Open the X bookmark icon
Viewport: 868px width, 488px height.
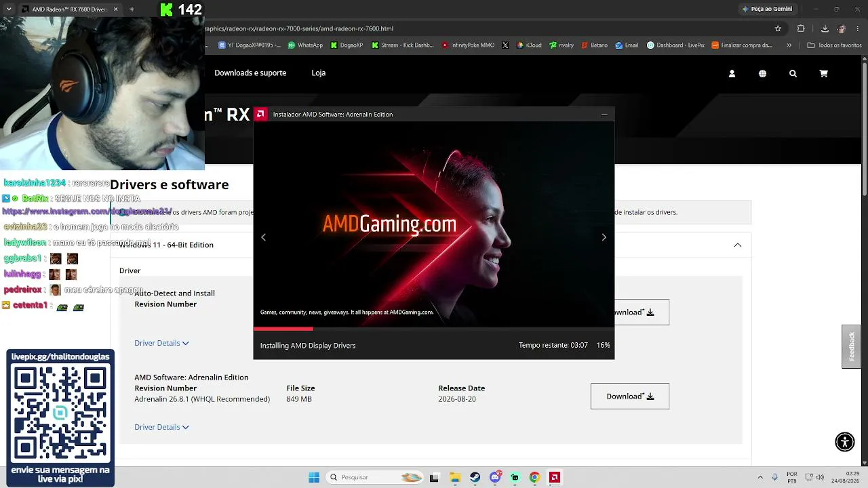pyautogui.click(x=505, y=45)
